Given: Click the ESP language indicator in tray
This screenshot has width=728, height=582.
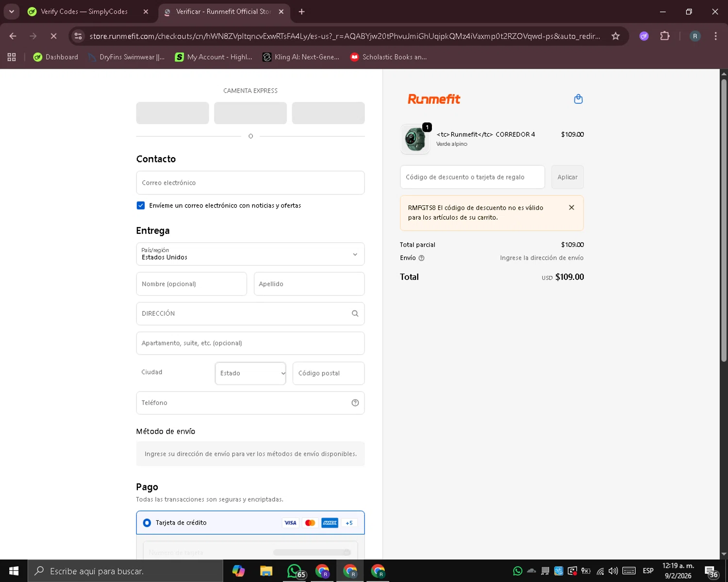Looking at the screenshot, I should point(648,571).
